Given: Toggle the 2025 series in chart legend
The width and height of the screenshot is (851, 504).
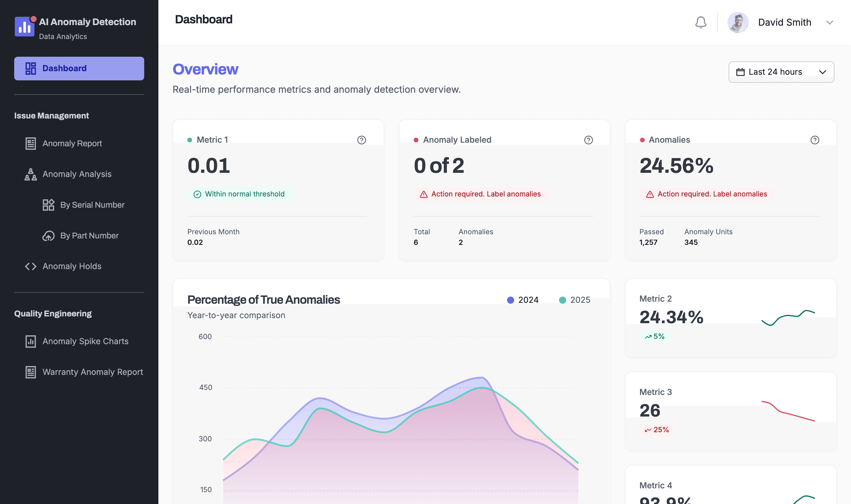Looking at the screenshot, I should point(574,300).
